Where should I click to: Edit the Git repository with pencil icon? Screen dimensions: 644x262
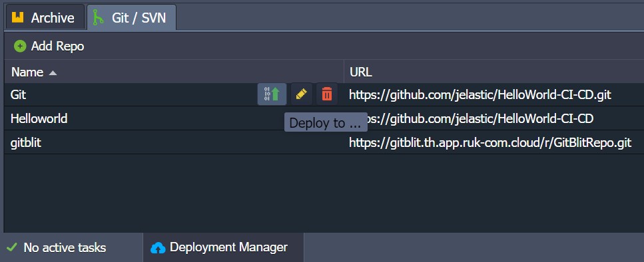click(302, 94)
